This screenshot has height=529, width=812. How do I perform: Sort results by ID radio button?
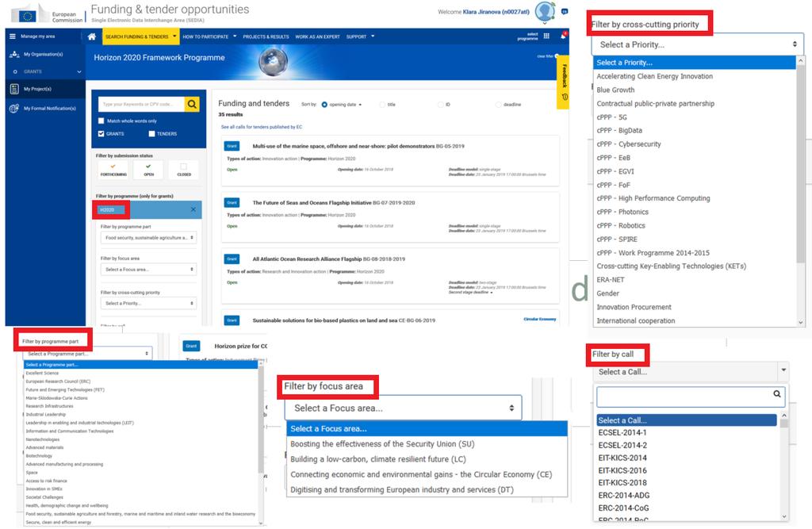(441, 105)
